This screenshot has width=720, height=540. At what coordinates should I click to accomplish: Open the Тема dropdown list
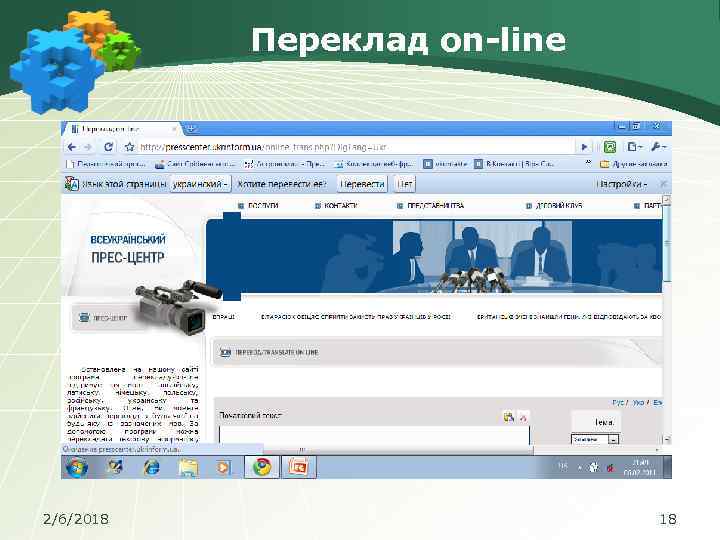(595, 439)
